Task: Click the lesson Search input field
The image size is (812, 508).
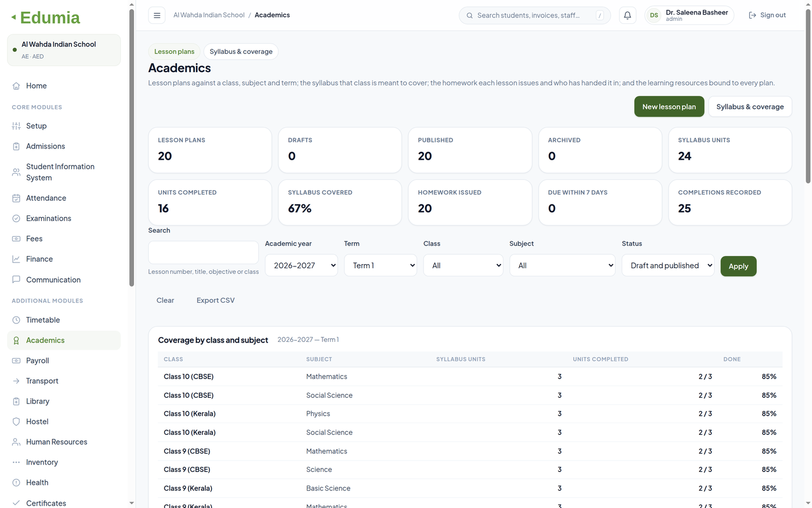Action: pos(203,253)
